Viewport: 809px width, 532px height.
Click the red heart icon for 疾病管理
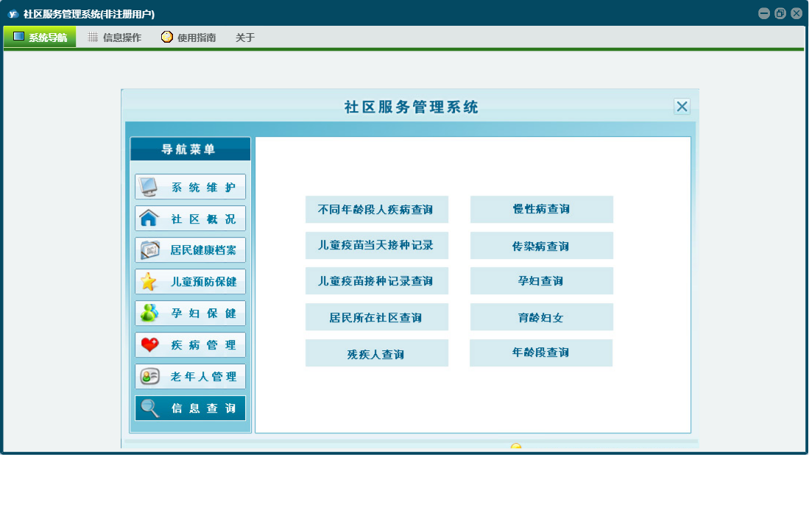[x=149, y=344]
